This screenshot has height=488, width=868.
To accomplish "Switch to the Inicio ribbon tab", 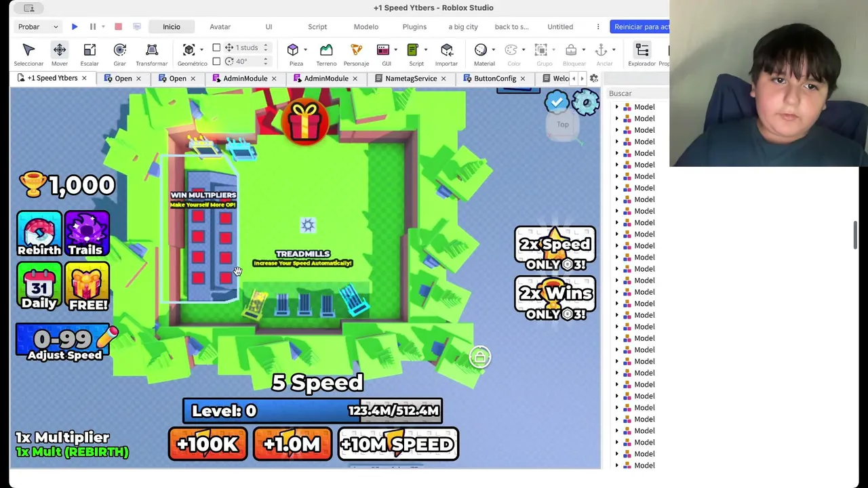I will pyautogui.click(x=172, y=26).
